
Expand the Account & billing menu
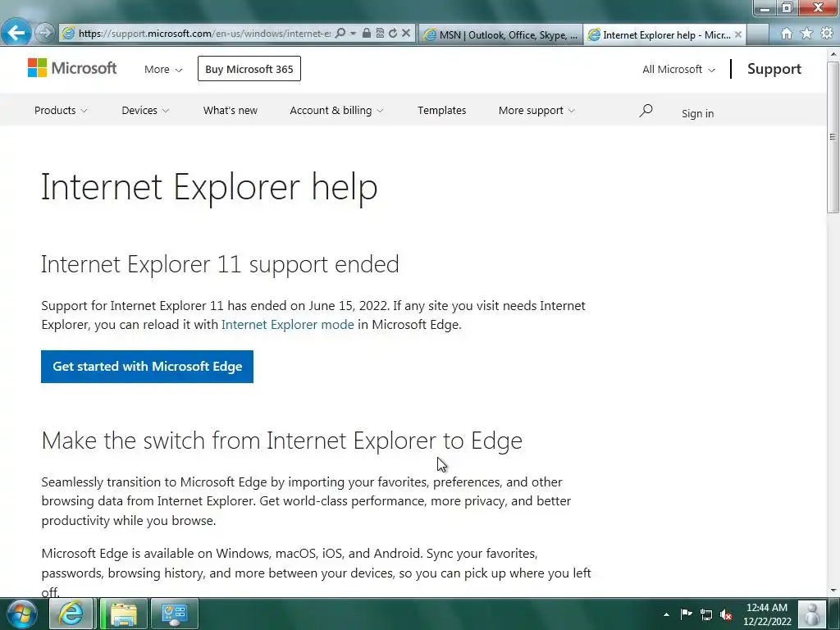pyautogui.click(x=336, y=111)
